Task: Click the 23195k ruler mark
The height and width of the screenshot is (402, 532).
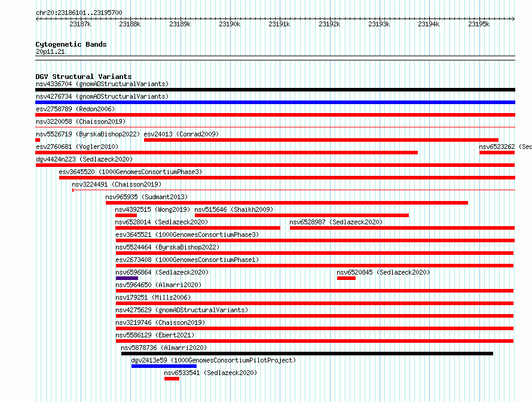Action: [479, 24]
